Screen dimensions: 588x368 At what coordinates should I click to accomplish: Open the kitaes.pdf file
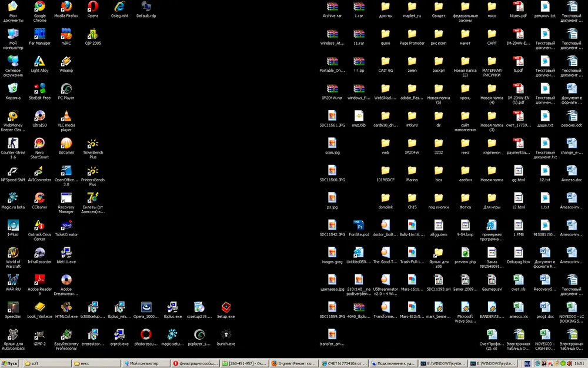[518, 8]
